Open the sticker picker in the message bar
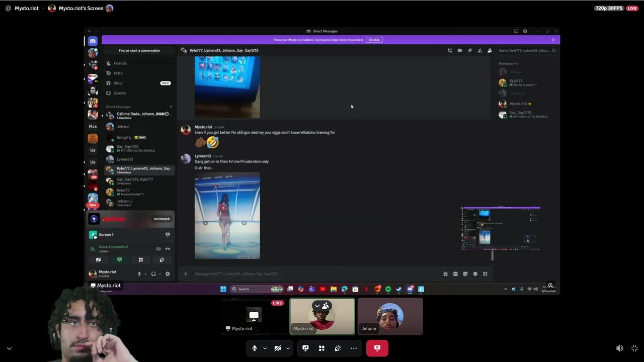 465,274
